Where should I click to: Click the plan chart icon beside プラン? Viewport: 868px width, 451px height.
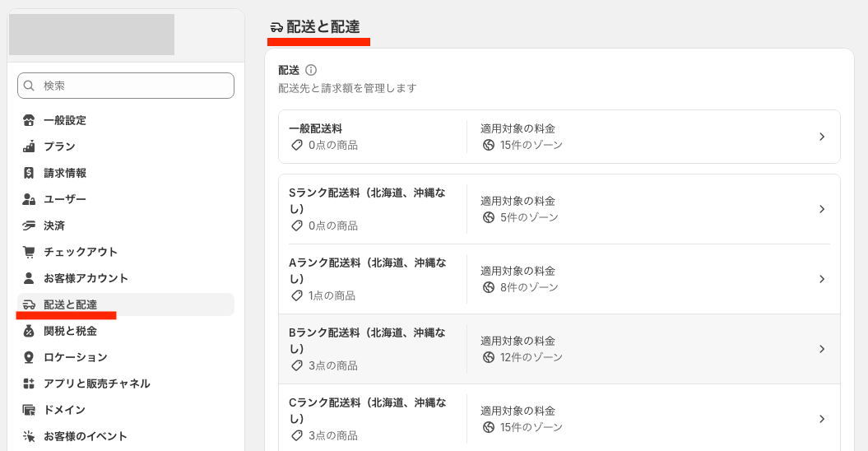(30, 146)
